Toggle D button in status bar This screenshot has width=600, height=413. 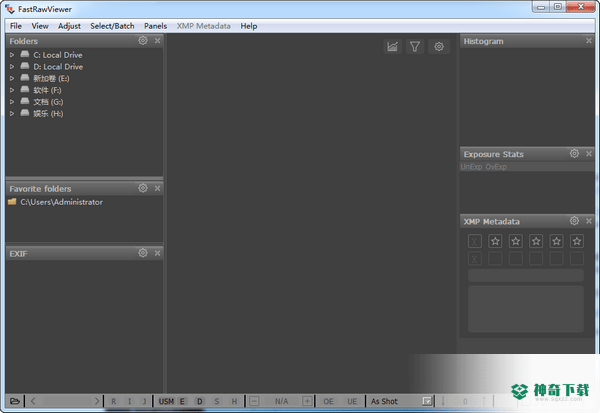(199, 401)
